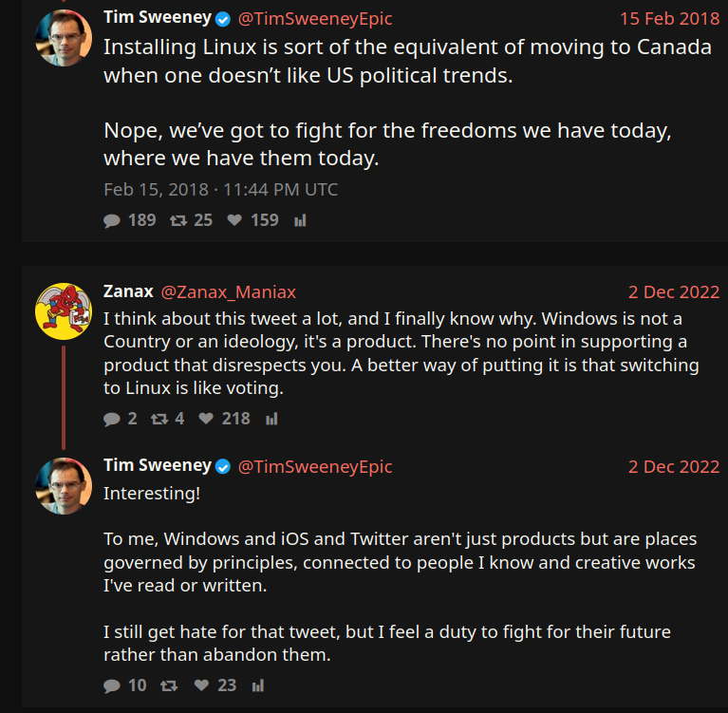
Task: Click the 15 Feb 2018 date link
Action: (669, 19)
